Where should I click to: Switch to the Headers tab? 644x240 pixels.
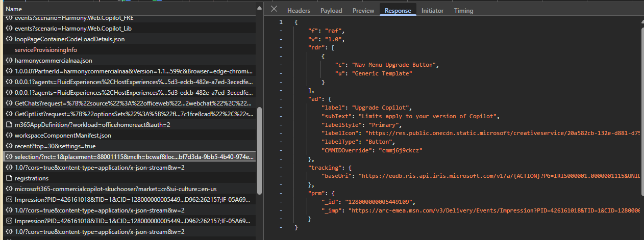click(299, 11)
